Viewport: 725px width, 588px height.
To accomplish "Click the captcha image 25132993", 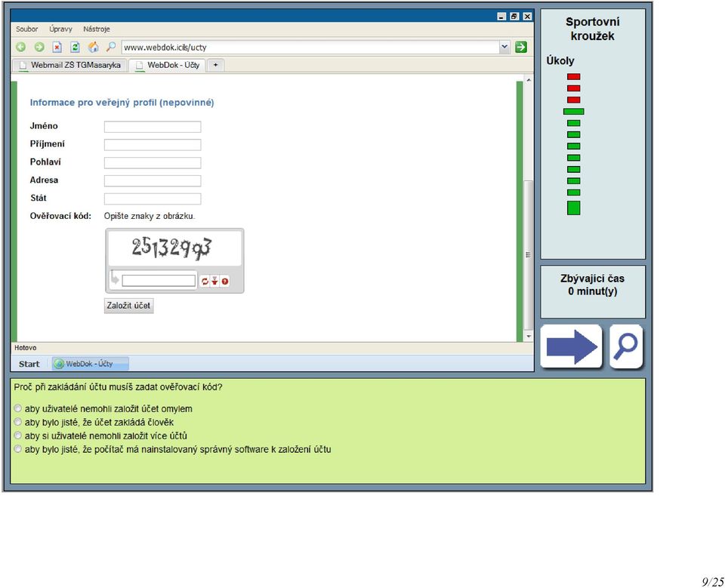I will 174,248.
